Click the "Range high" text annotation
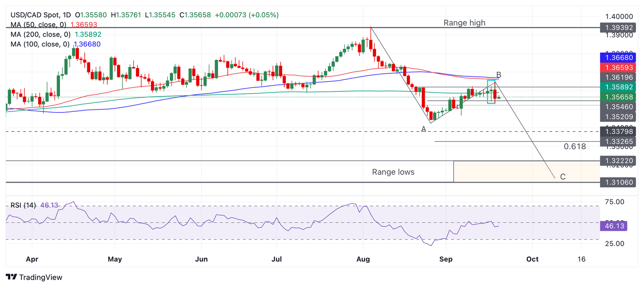The image size is (644, 287). coord(464,23)
